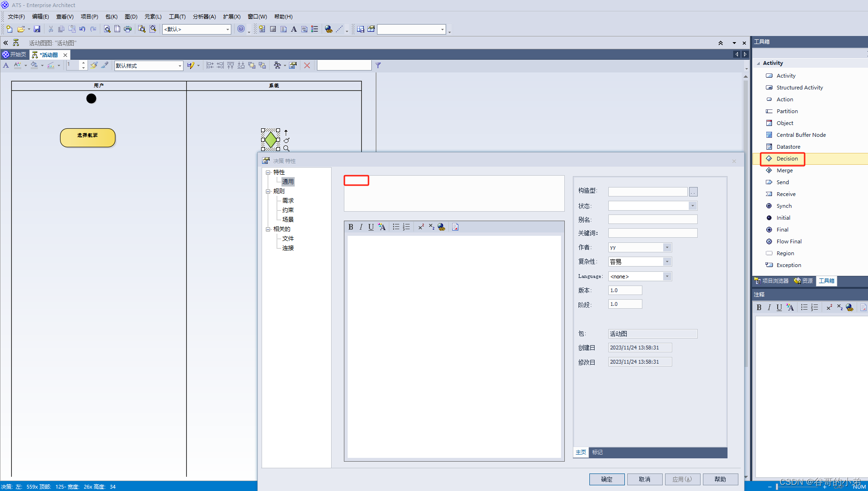Select the Synch toolbox item
Screen dimensions: 868x491
pyautogui.click(x=784, y=206)
